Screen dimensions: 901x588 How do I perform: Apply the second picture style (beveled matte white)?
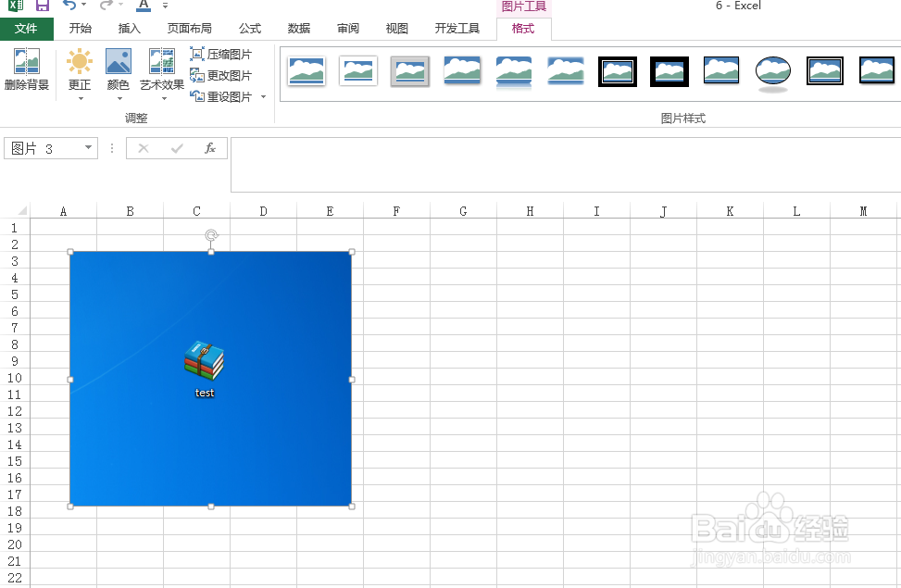click(358, 71)
